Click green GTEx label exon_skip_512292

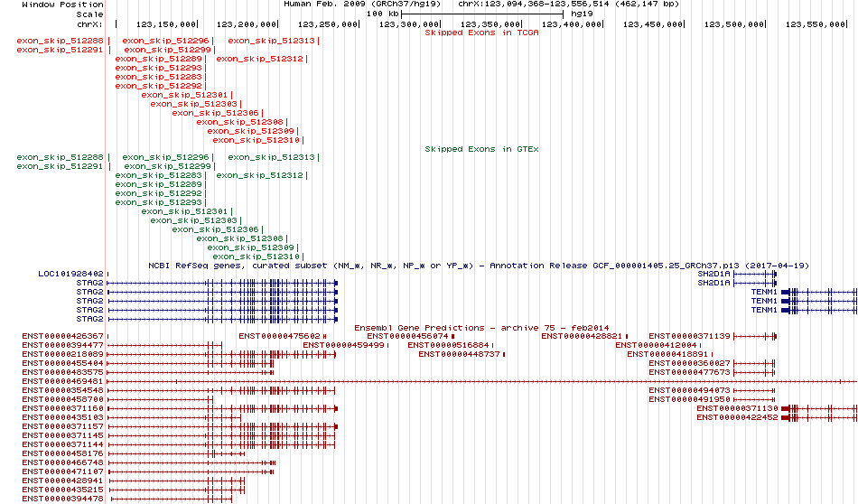pyautogui.click(x=158, y=193)
